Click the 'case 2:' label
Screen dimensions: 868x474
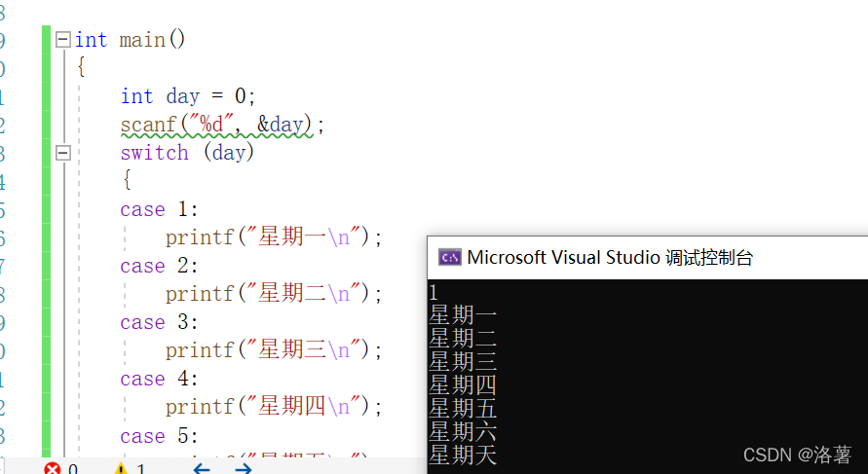(159, 266)
